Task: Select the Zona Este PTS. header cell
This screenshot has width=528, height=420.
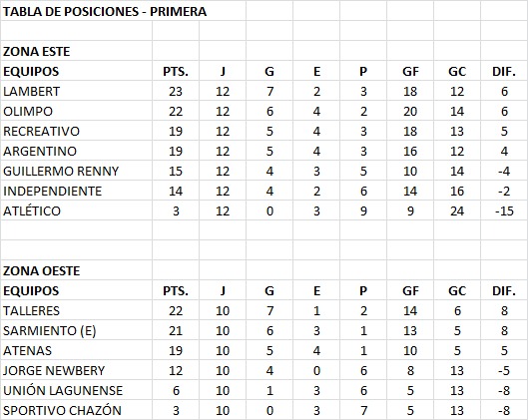Action: (176, 72)
